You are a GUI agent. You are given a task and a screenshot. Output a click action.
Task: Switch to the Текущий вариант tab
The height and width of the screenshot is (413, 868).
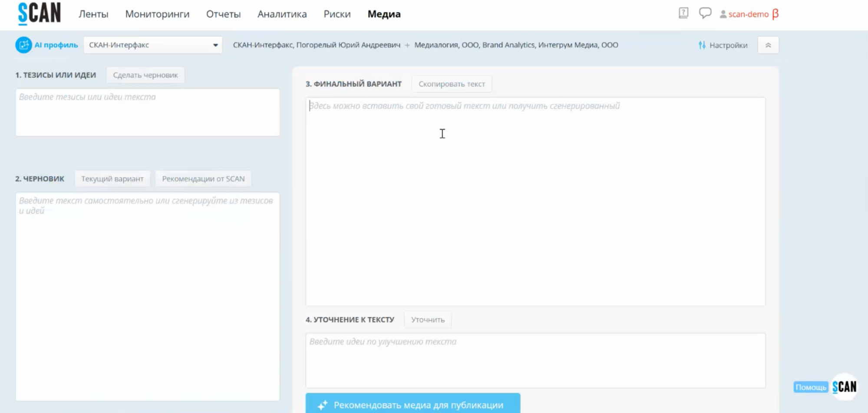[112, 179]
